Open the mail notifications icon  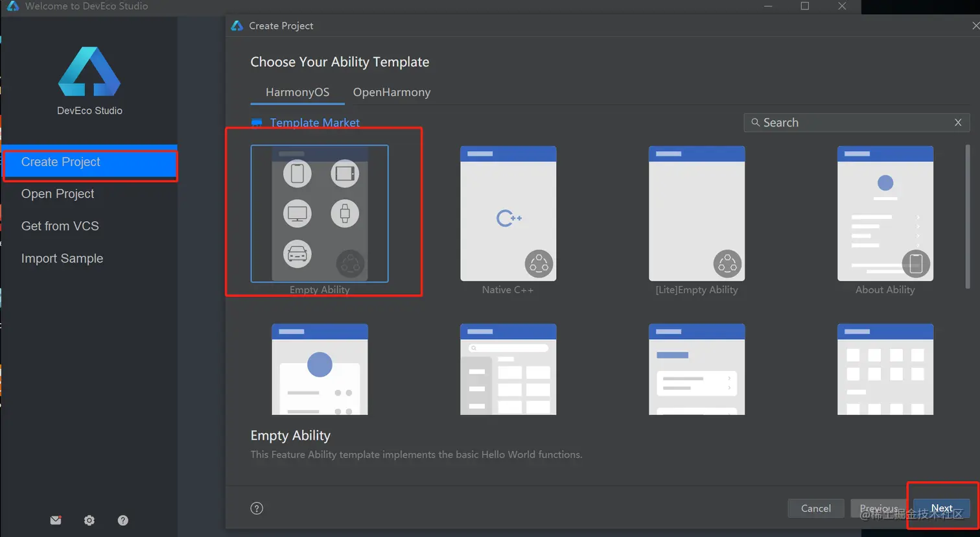tap(56, 520)
